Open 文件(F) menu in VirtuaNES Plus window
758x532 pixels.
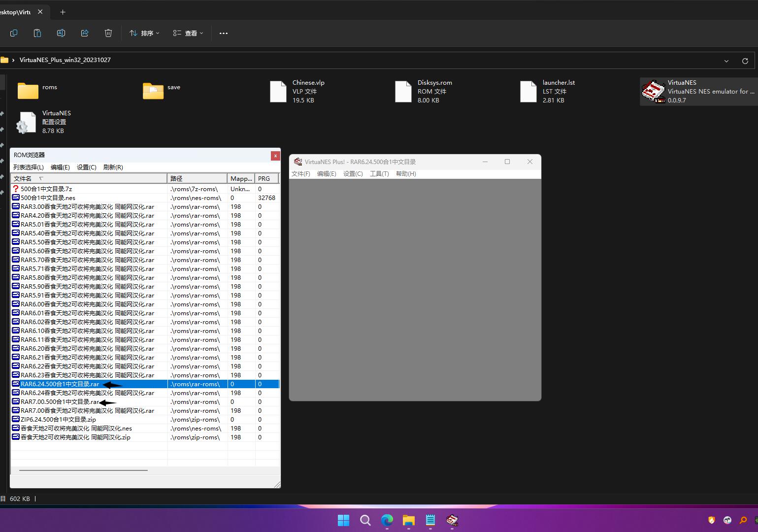pyautogui.click(x=301, y=174)
